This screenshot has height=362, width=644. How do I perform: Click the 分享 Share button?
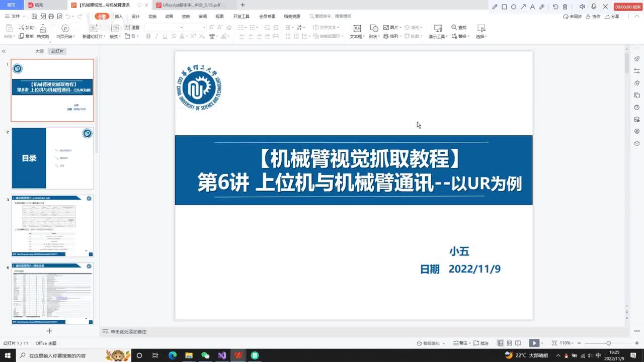612,17
